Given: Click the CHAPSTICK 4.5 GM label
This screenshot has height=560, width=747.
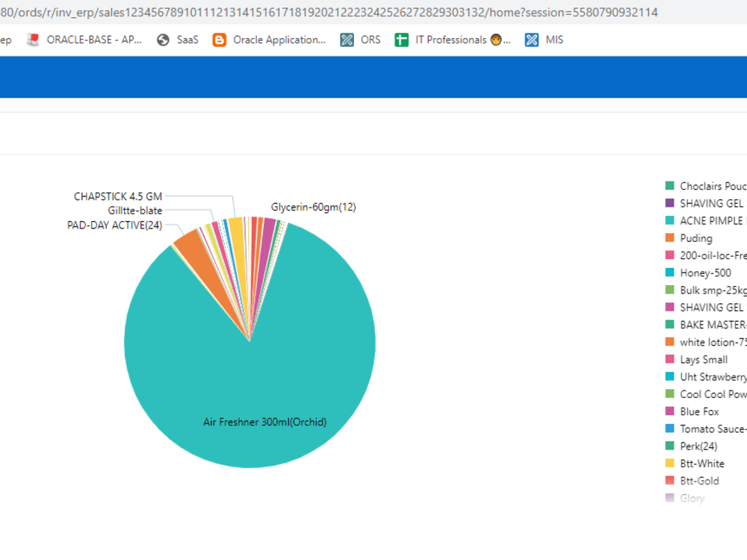Looking at the screenshot, I should point(118,196).
